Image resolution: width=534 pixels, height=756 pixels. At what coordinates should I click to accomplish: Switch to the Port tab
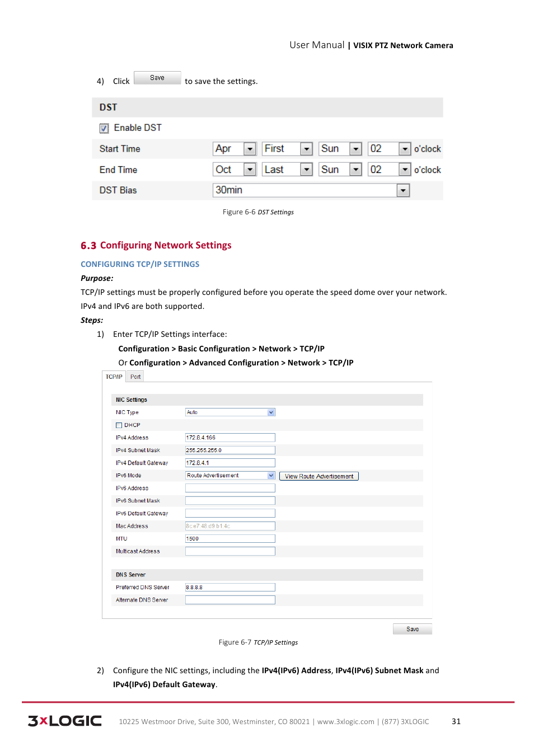[x=135, y=377]
